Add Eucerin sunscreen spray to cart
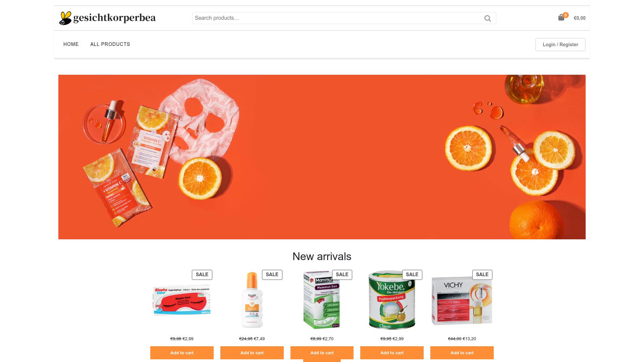 coord(252,353)
